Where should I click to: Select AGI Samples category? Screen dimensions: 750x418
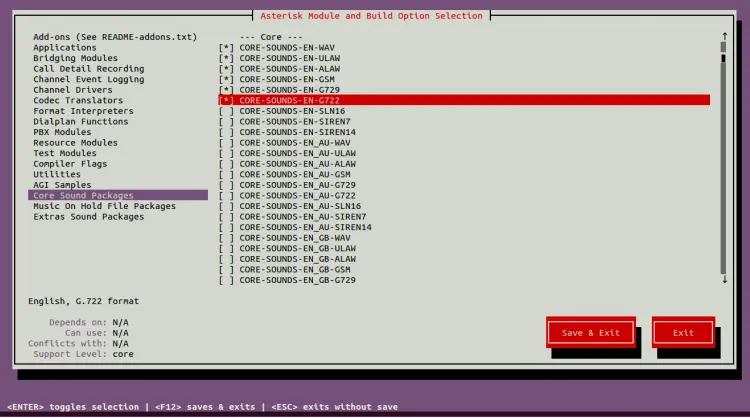[x=62, y=185]
